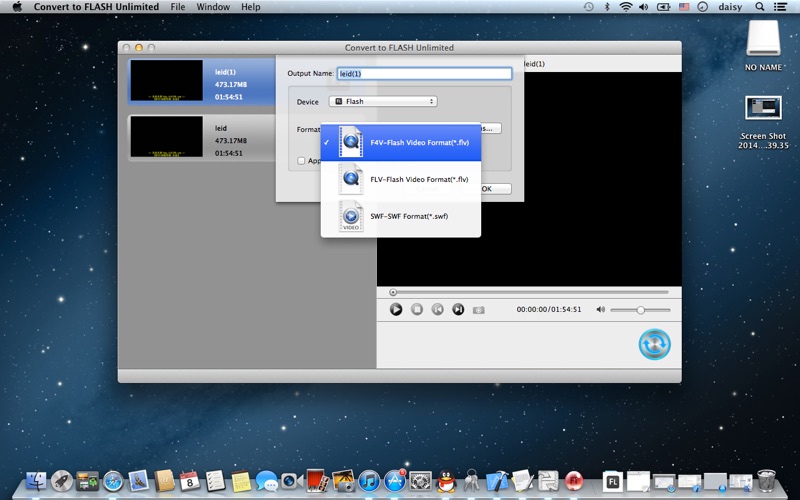Open the Apple menu

pyautogui.click(x=17, y=7)
